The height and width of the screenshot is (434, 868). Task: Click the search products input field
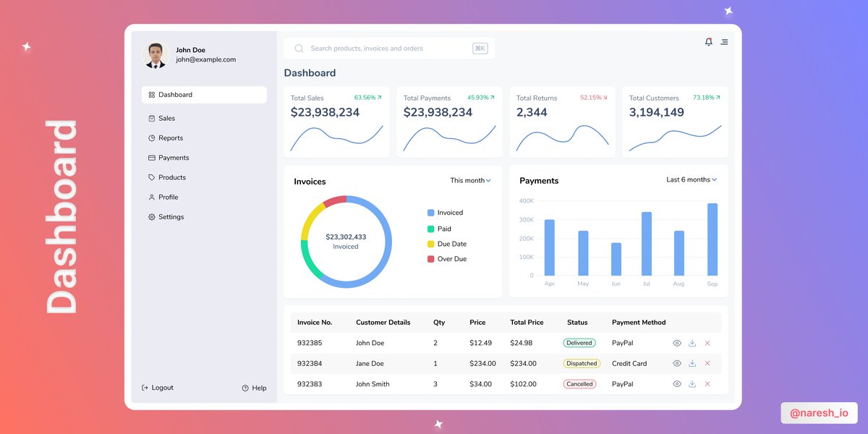point(376,48)
